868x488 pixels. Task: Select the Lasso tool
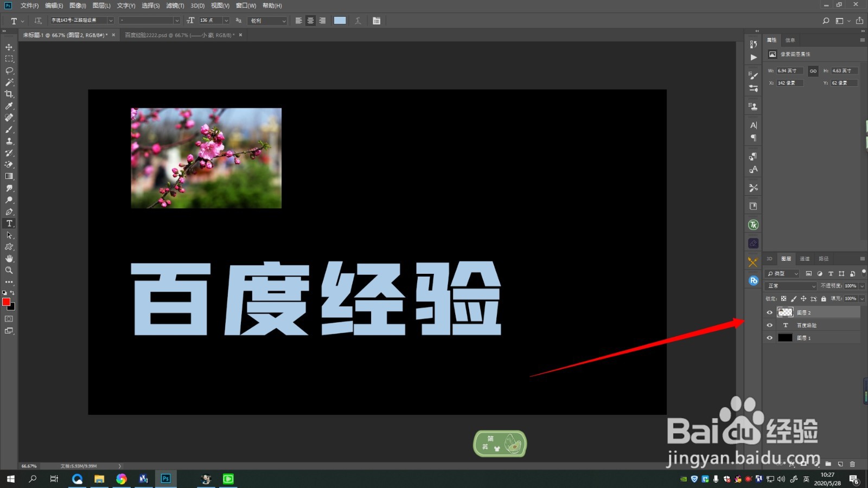pyautogui.click(x=9, y=70)
